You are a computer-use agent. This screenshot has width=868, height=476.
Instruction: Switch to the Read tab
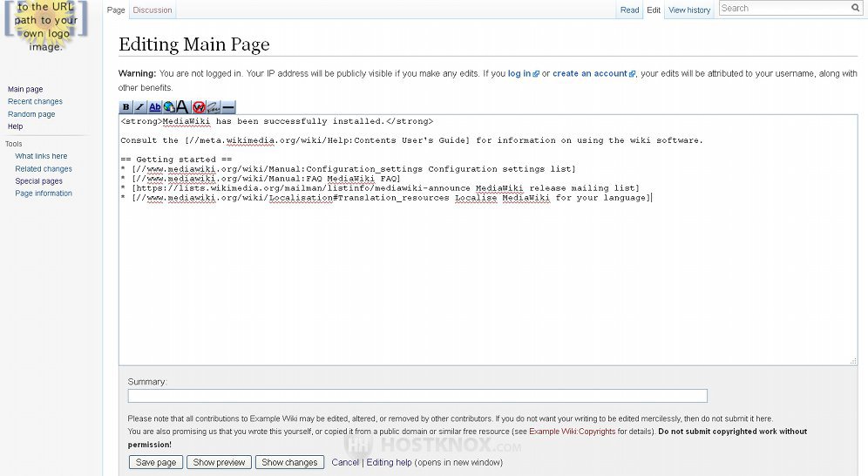coord(629,10)
